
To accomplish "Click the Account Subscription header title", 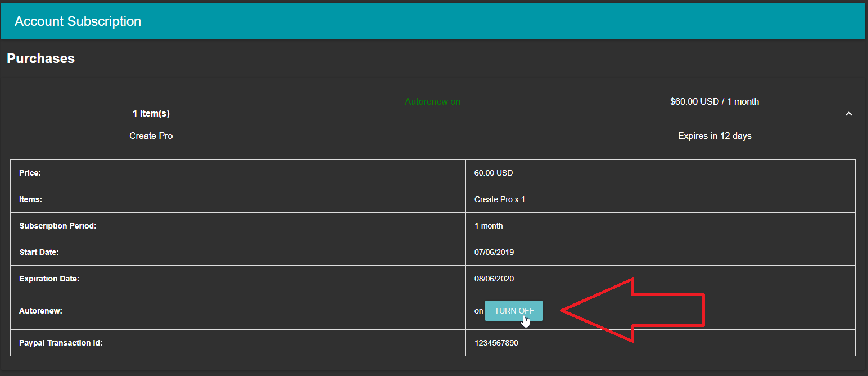I will tap(78, 21).
